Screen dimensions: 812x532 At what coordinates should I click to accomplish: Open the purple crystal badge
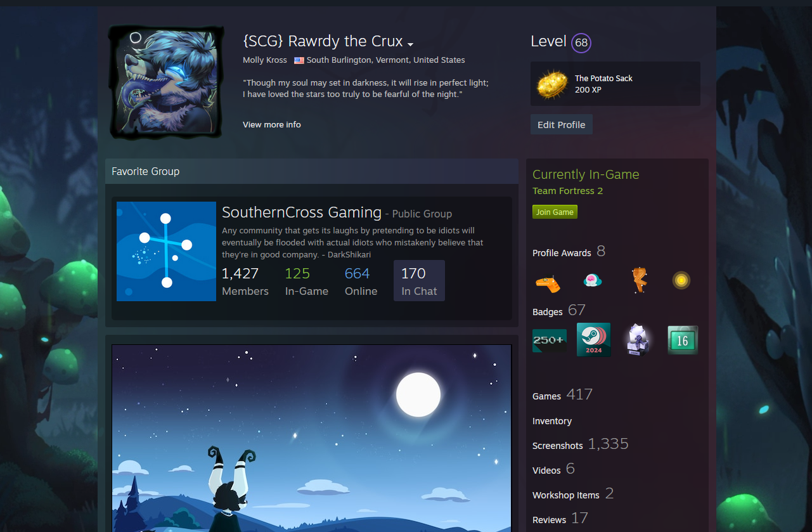(638, 340)
